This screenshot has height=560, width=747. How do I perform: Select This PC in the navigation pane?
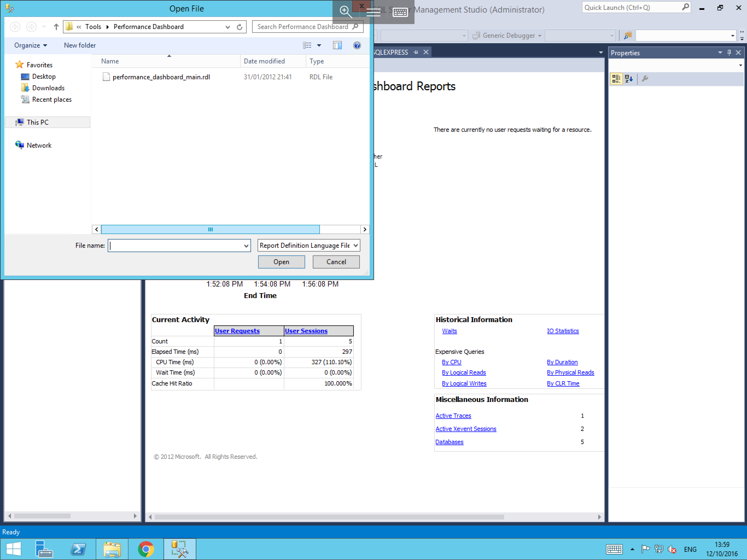pyautogui.click(x=48, y=122)
